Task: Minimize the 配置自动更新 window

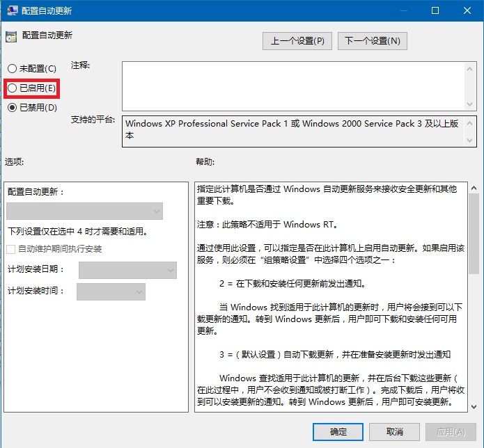Action: [x=403, y=10]
